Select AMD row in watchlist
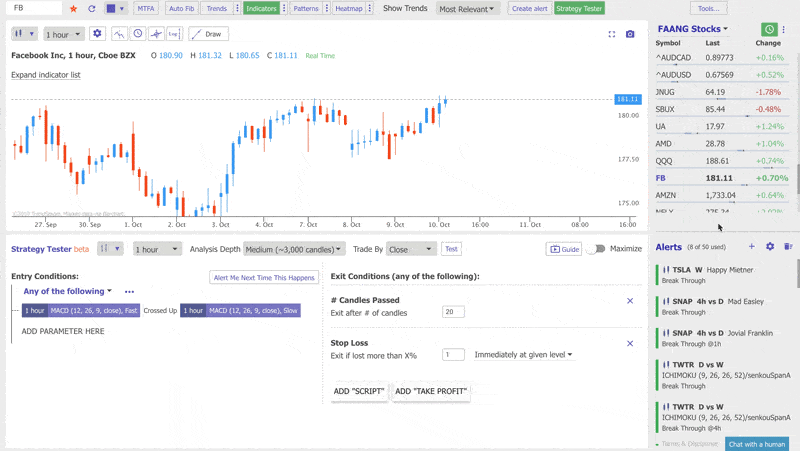Screen dimensions: 800x451 click(x=721, y=144)
